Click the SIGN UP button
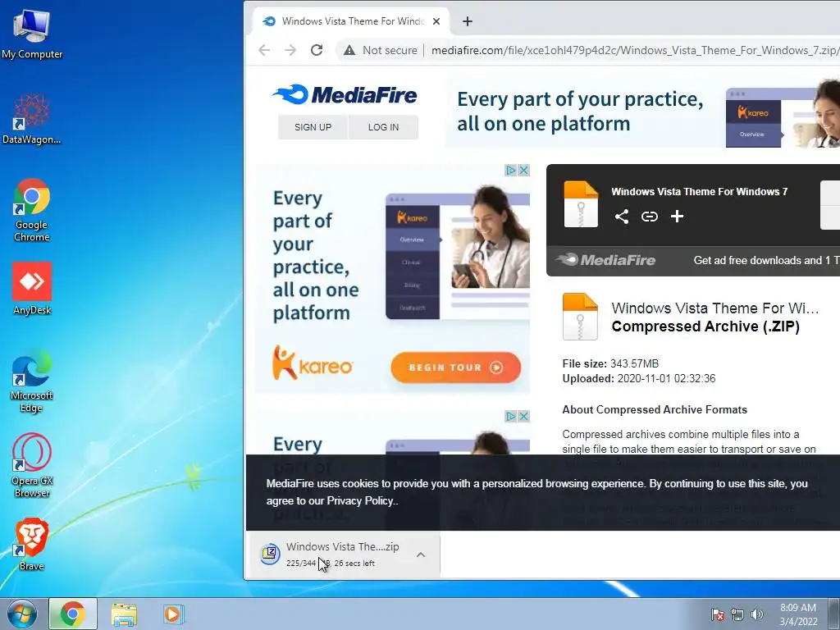The width and height of the screenshot is (840, 630). (313, 127)
